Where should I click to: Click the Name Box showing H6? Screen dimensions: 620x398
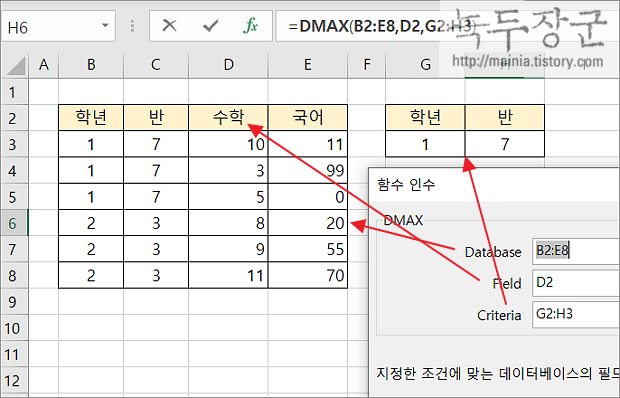pyautogui.click(x=59, y=26)
